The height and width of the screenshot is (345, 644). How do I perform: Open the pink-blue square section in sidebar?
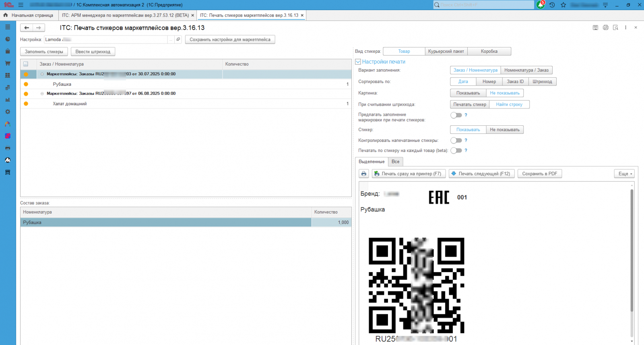pos(8,136)
